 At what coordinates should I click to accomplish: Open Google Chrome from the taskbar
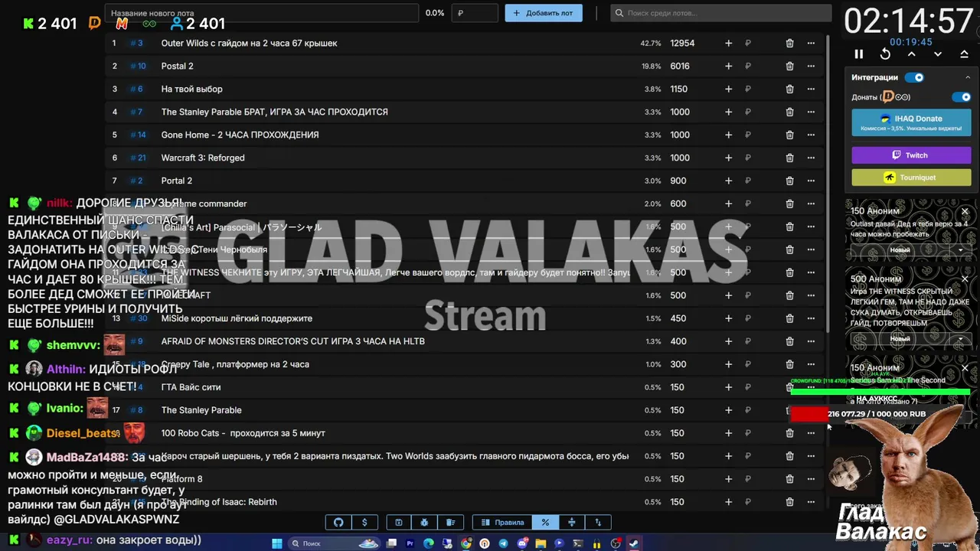click(x=466, y=543)
